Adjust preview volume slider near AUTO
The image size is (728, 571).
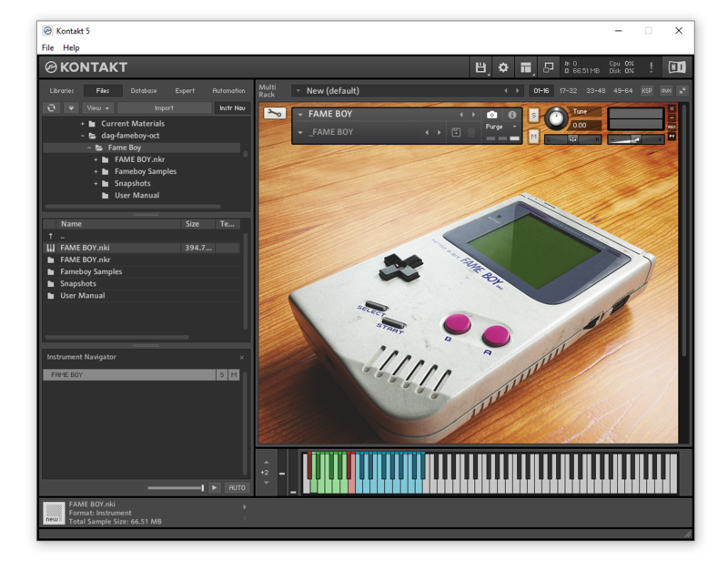pos(176,488)
